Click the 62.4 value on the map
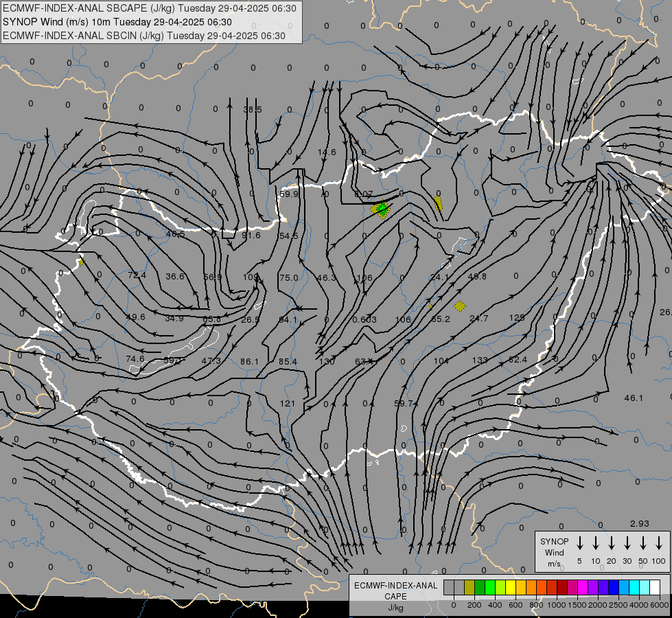672x618 pixels. (518, 359)
